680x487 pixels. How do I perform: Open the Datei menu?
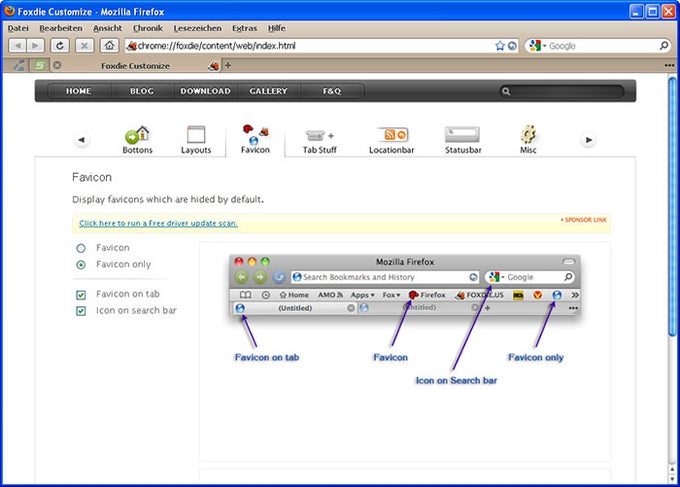[18, 28]
